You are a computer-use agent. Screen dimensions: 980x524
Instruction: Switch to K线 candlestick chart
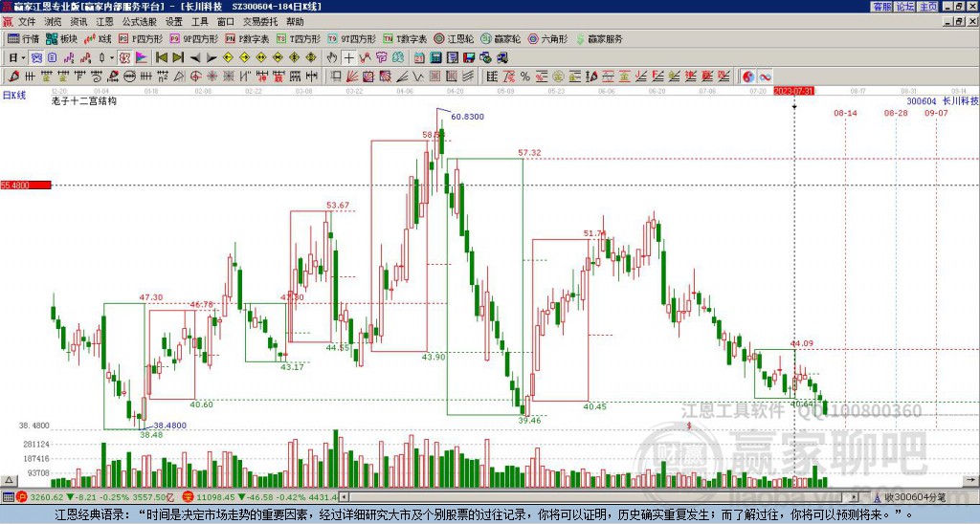[x=97, y=38]
